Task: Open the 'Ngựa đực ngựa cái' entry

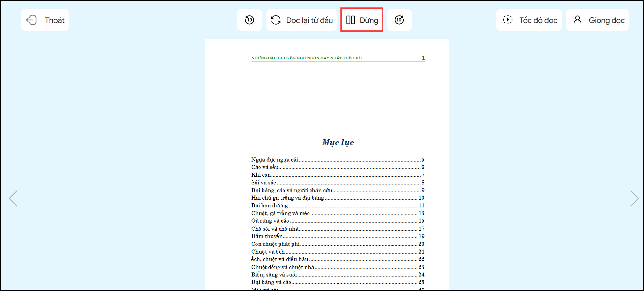Action: pos(275,160)
